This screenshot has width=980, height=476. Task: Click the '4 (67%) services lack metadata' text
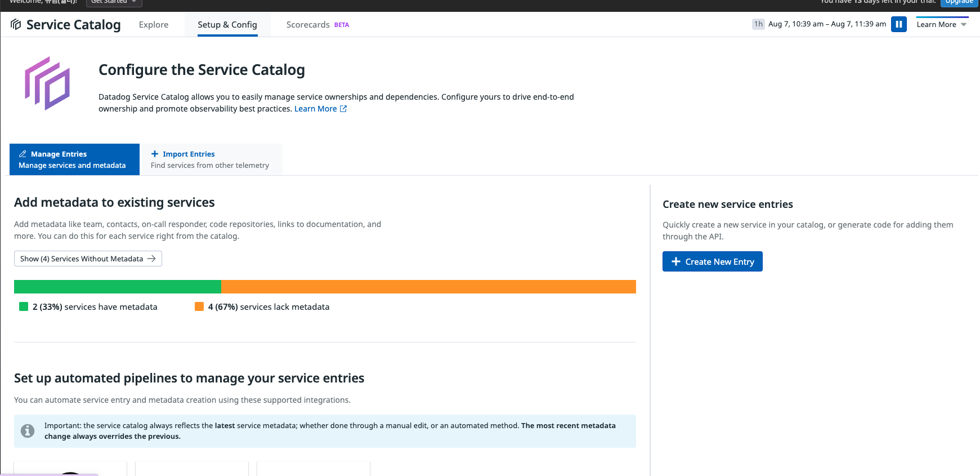point(269,307)
